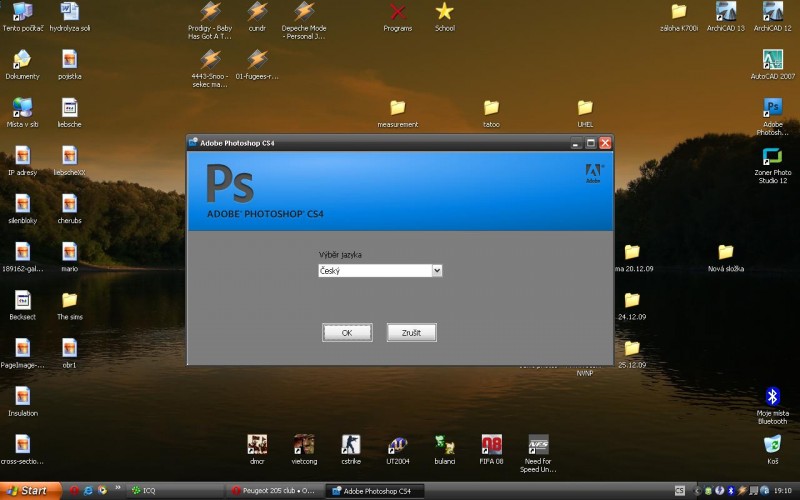Click the Tento počítač desktop icon
The width and height of the screenshot is (800, 500).
pyautogui.click(x=22, y=12)
